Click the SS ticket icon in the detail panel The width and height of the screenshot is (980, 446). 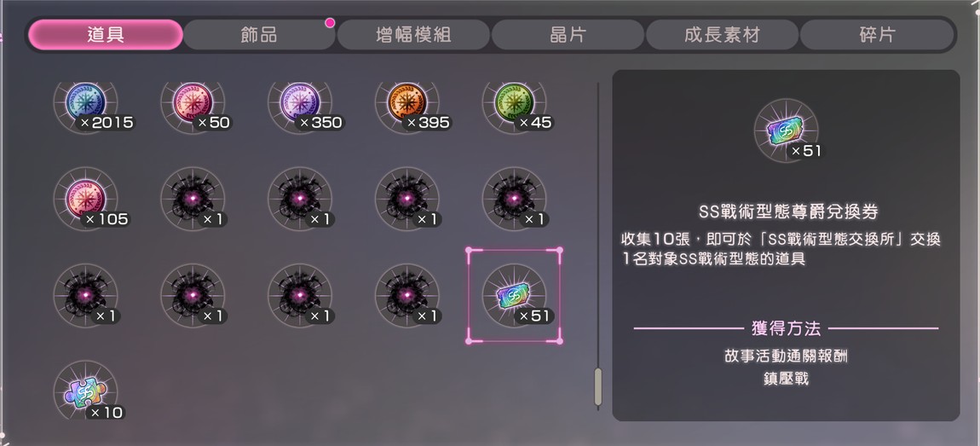coord(787,130)
